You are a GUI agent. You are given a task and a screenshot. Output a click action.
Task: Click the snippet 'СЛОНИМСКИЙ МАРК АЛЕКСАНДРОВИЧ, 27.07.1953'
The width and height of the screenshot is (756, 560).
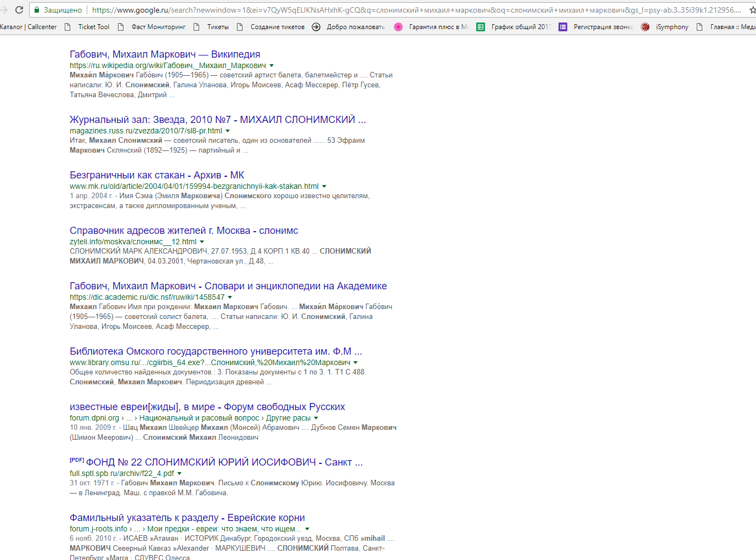(x=221, y=256)
